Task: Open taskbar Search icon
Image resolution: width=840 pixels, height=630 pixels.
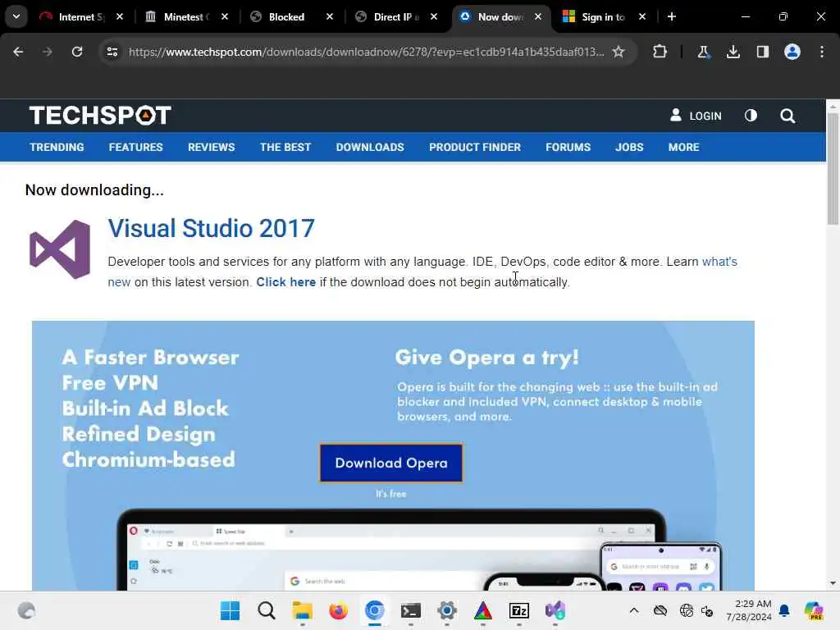Action: point(267,610)
